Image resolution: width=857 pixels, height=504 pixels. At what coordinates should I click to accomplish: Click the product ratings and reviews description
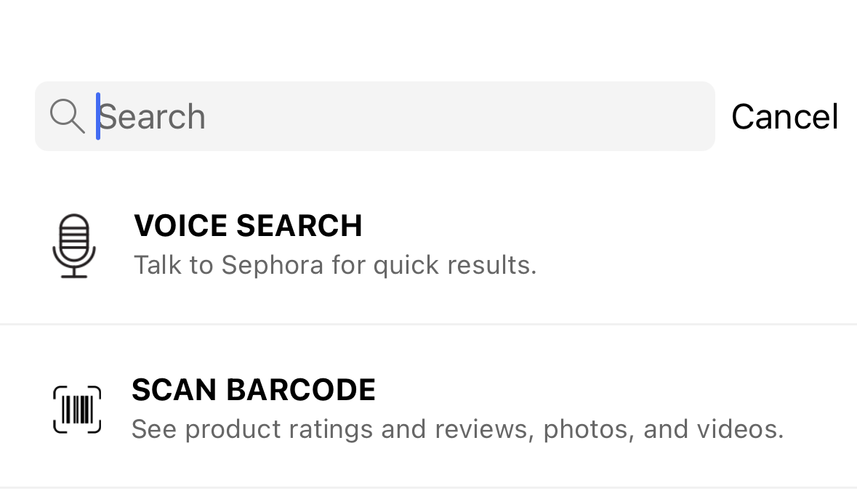point(457,429)
